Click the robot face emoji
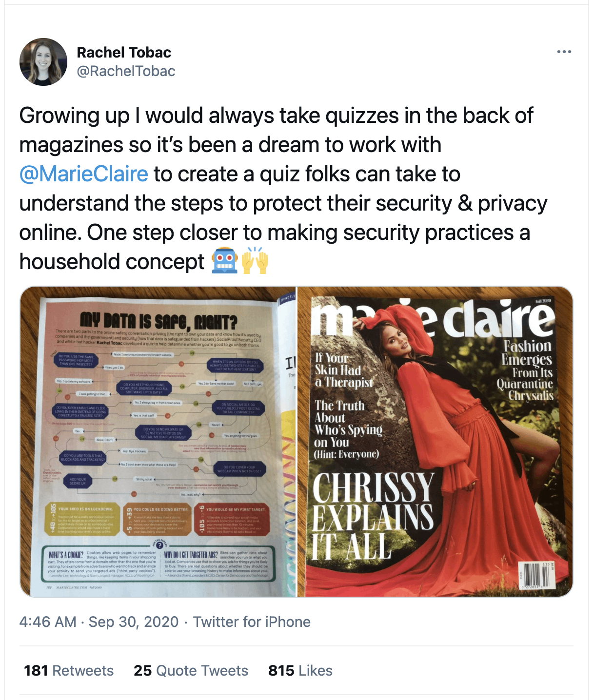 point(224,261)
